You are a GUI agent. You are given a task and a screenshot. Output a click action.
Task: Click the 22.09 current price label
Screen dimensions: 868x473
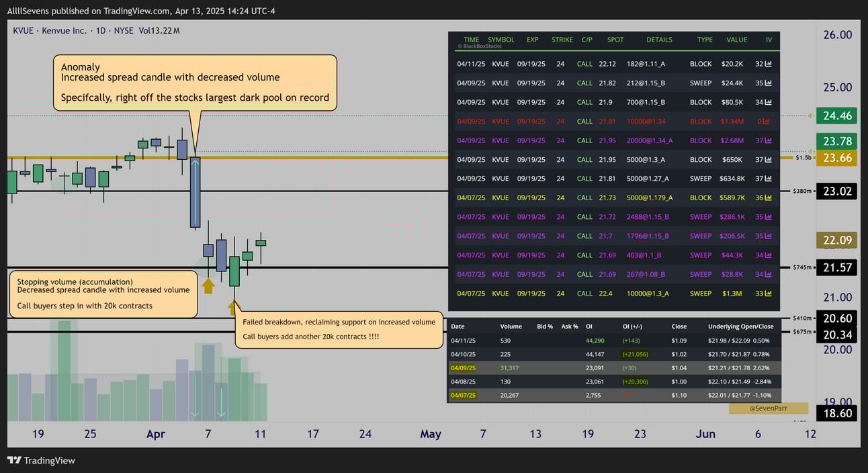[x=837, y=240]
